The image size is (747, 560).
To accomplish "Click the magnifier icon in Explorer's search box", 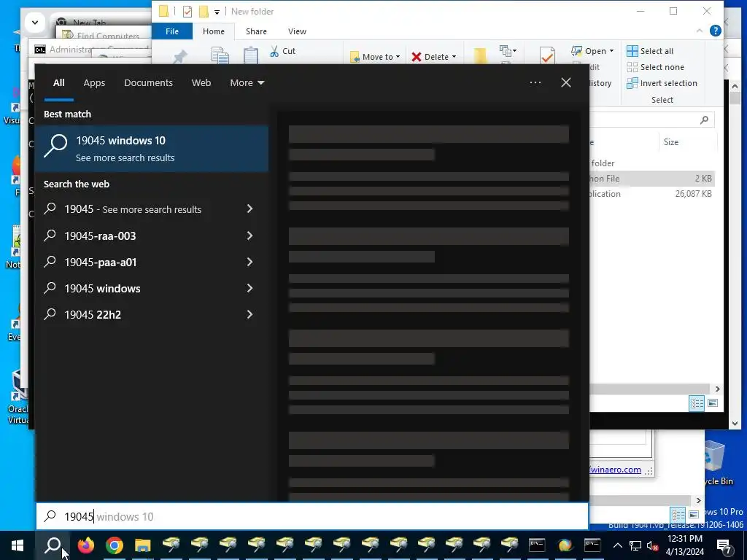I will click(x=704, y=120).
